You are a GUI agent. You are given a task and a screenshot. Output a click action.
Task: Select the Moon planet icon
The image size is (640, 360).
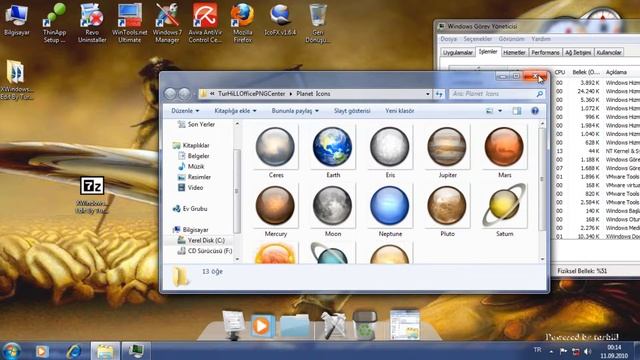[x=333, y=211]
